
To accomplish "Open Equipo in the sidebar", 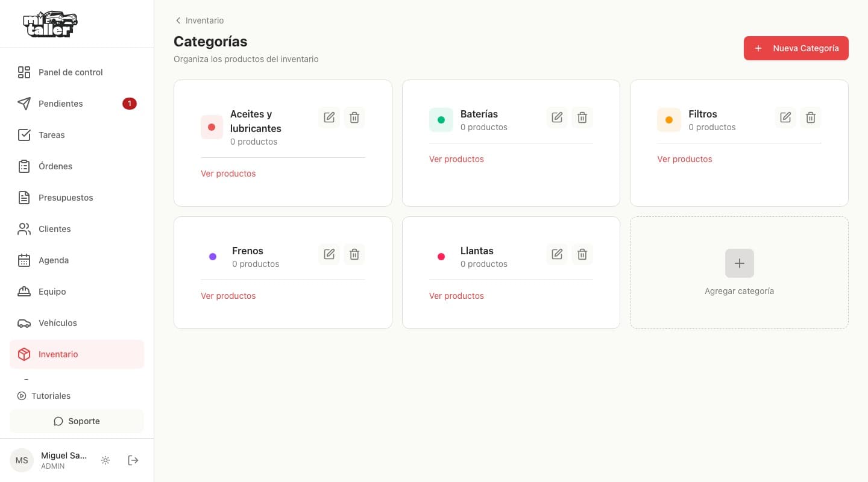I will (x=77, y=292).
